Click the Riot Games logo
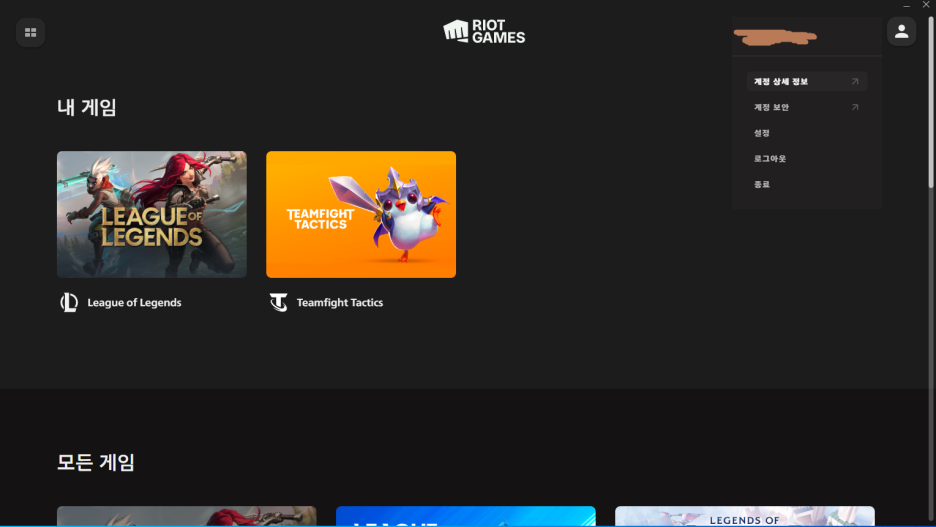This screenshot has height=527, width=936. (484, 32)
